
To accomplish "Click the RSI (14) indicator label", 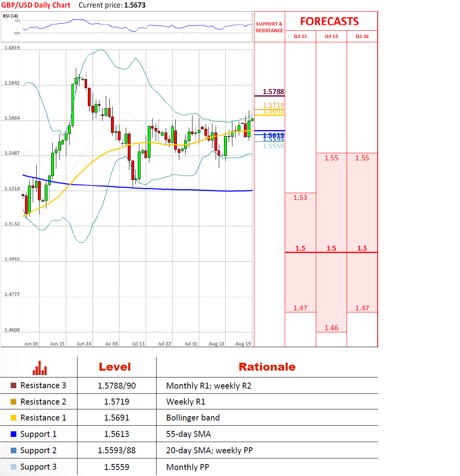I will [x=10, y=16].
